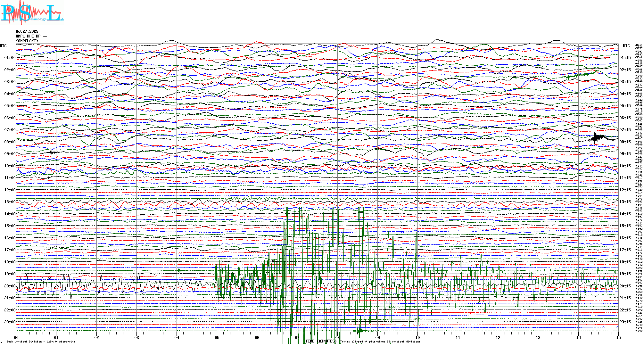Click minute marker 05 on bottom axis
The width and height of the screenshot is (644, 346).
[217, 337]
